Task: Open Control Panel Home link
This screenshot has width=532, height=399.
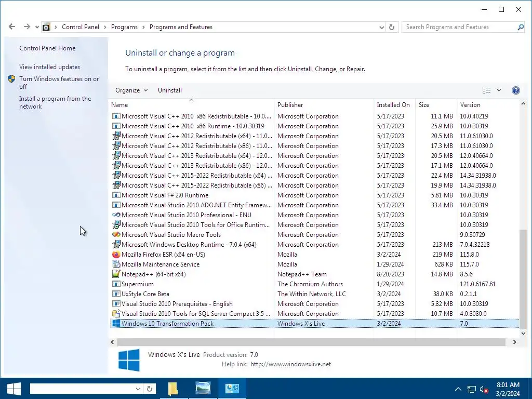Action: (x=47, y=48)
